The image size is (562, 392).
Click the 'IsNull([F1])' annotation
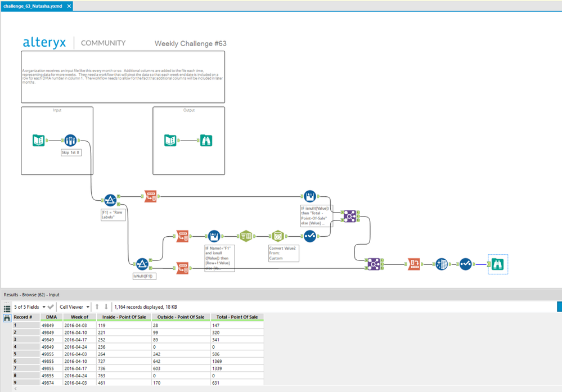[x=144, y=276]
